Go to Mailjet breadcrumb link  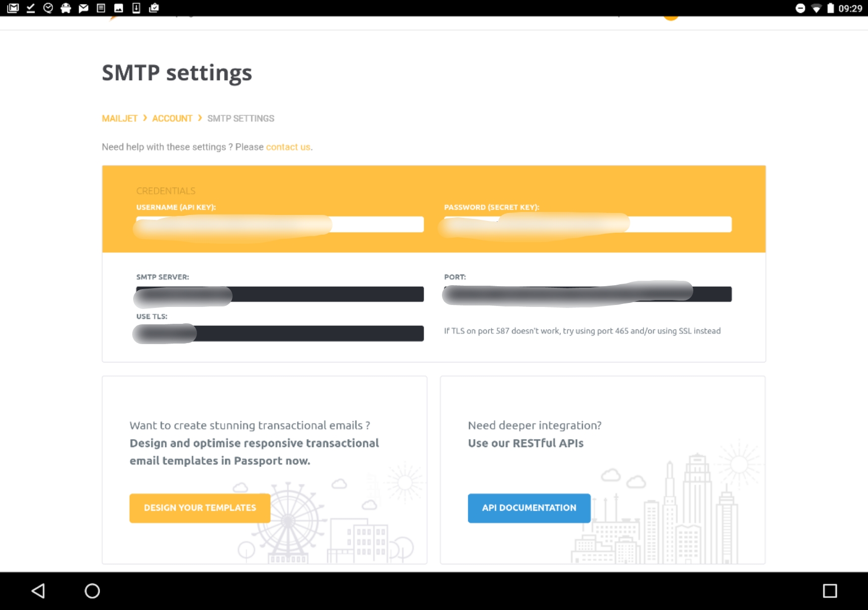coord(119,118)
